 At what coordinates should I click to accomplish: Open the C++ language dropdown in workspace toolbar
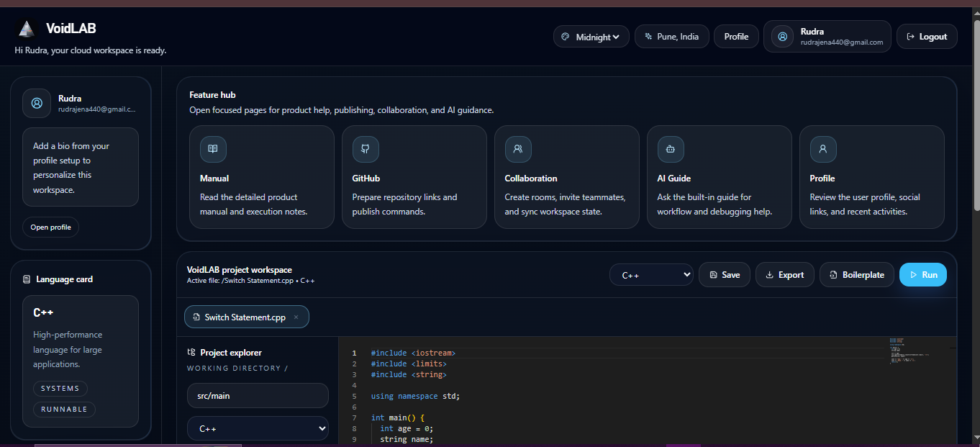click(651, 275)
